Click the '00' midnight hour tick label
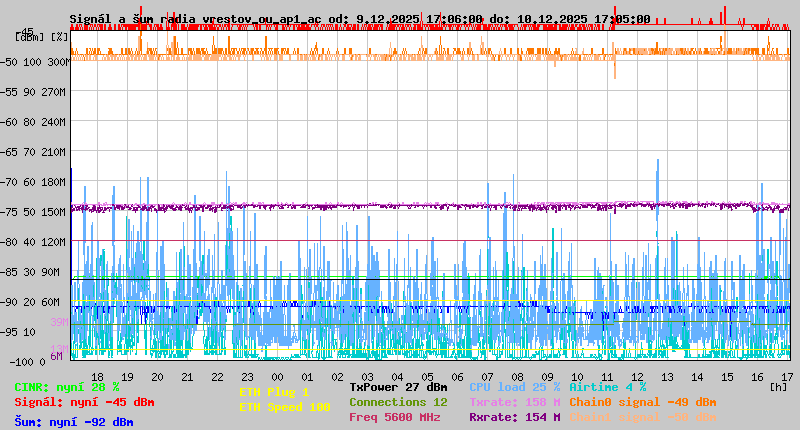 278,377
